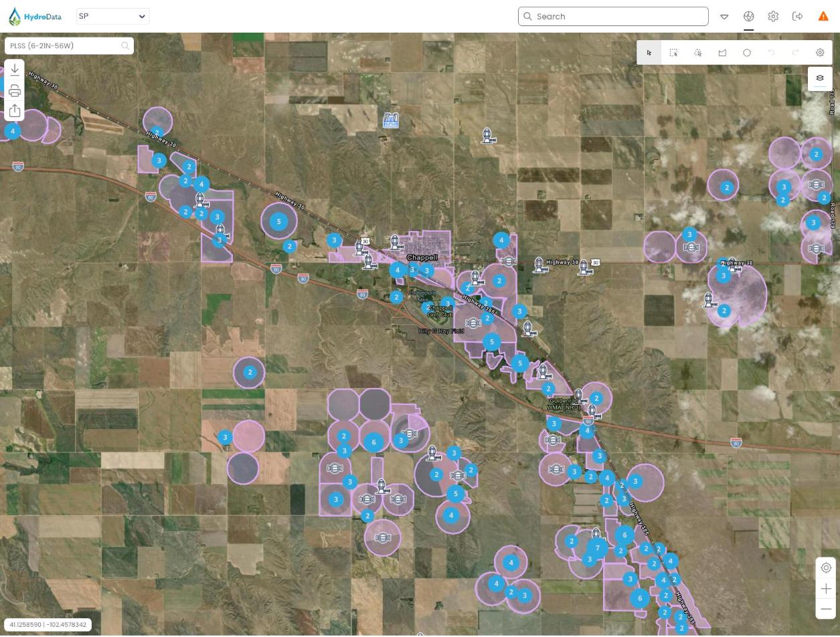
Task: Click the locate me target icon
Action: [x=826, y=567]
